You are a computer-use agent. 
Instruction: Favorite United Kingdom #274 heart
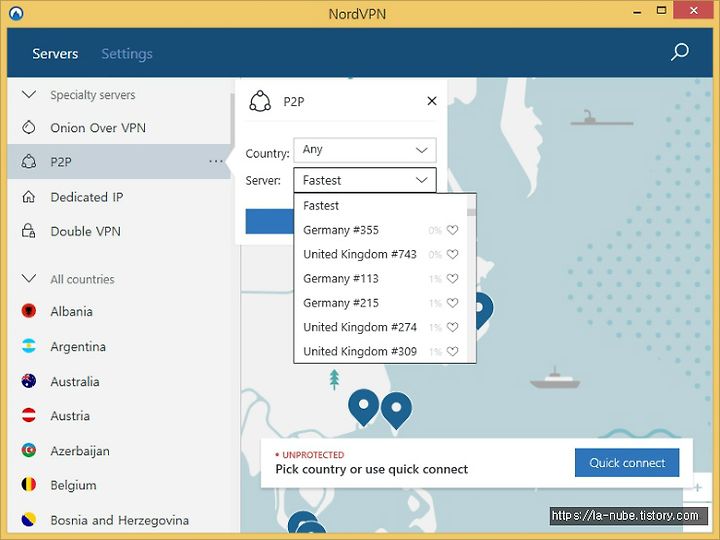453,327
